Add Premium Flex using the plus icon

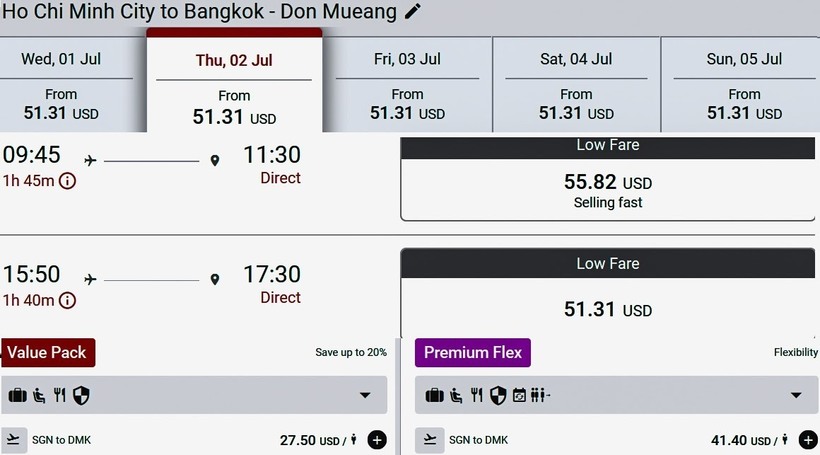[x=808, y=440]
